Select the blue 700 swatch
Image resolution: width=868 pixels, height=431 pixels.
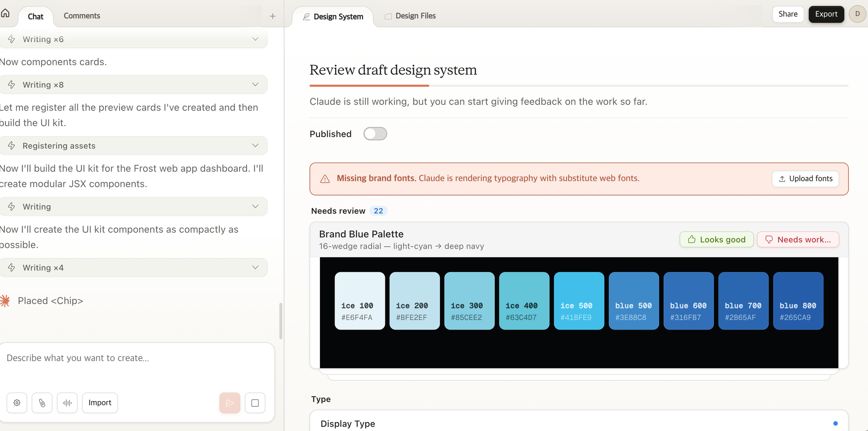[x=743, y=301]
